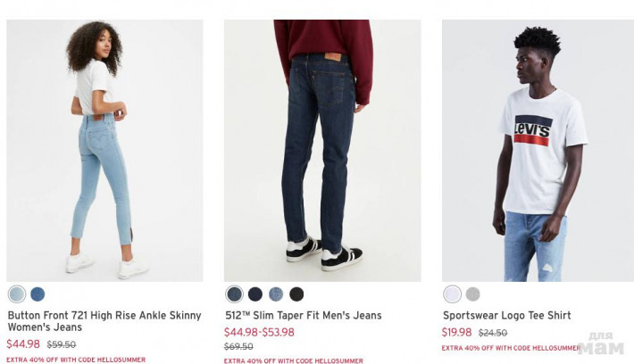Click the $44.98 sale price for women's jeans

[23, 344]
